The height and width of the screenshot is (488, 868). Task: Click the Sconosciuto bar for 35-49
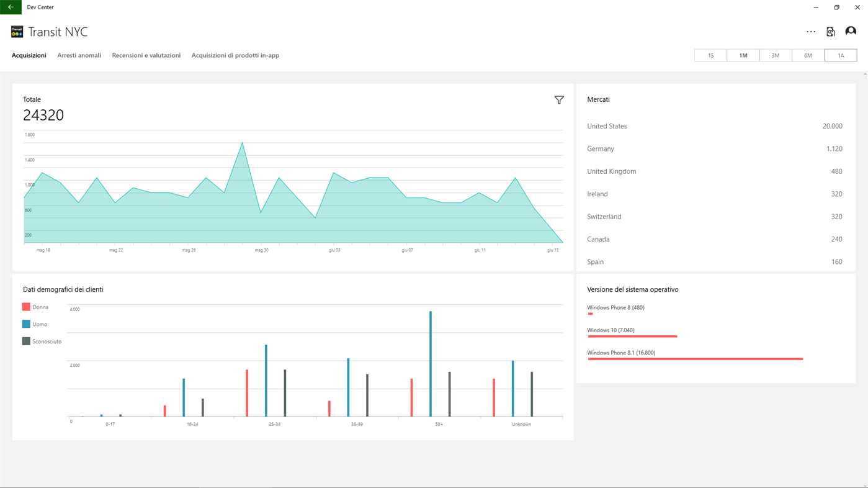[367, 395]
